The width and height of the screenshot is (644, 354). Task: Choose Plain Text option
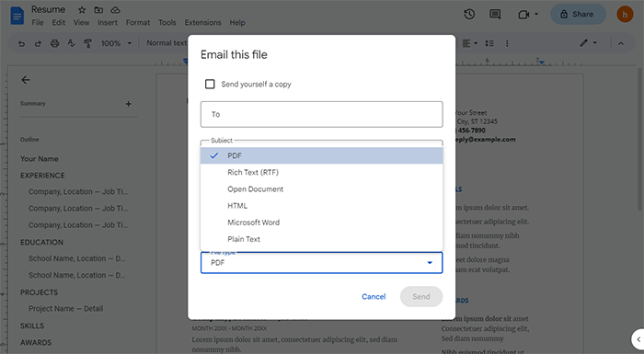[x=322, y=239]
